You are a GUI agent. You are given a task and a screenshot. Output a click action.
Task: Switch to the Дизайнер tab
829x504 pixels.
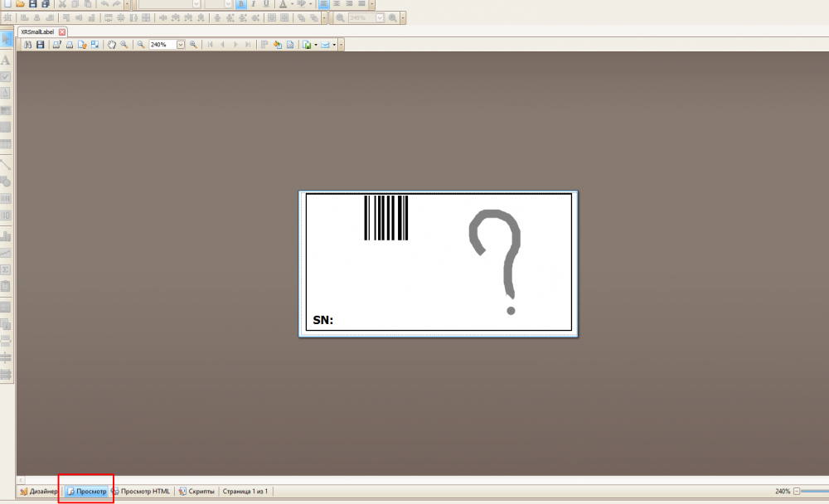39,492
